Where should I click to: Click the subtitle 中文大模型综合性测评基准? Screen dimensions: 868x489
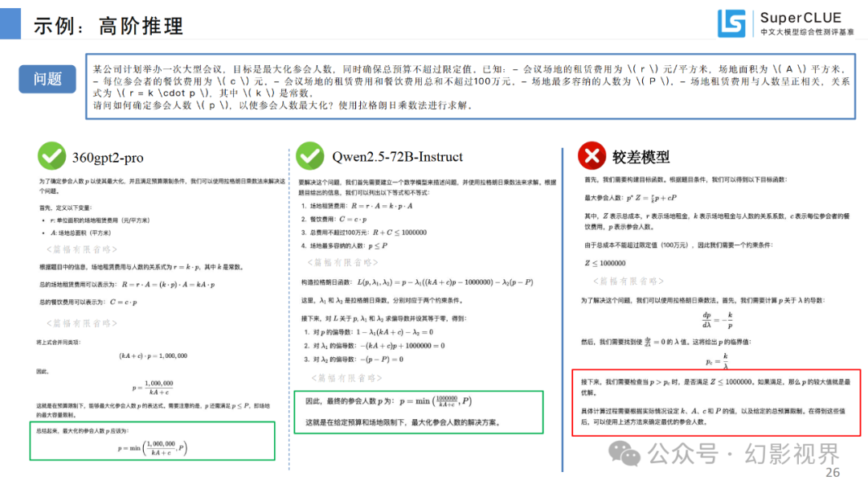(807, 32)
